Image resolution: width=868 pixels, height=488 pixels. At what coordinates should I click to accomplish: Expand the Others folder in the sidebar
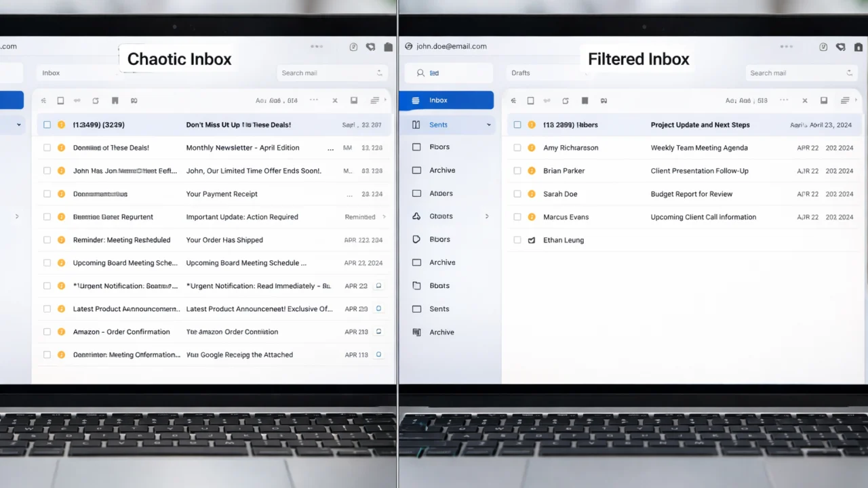coord(486,216)
